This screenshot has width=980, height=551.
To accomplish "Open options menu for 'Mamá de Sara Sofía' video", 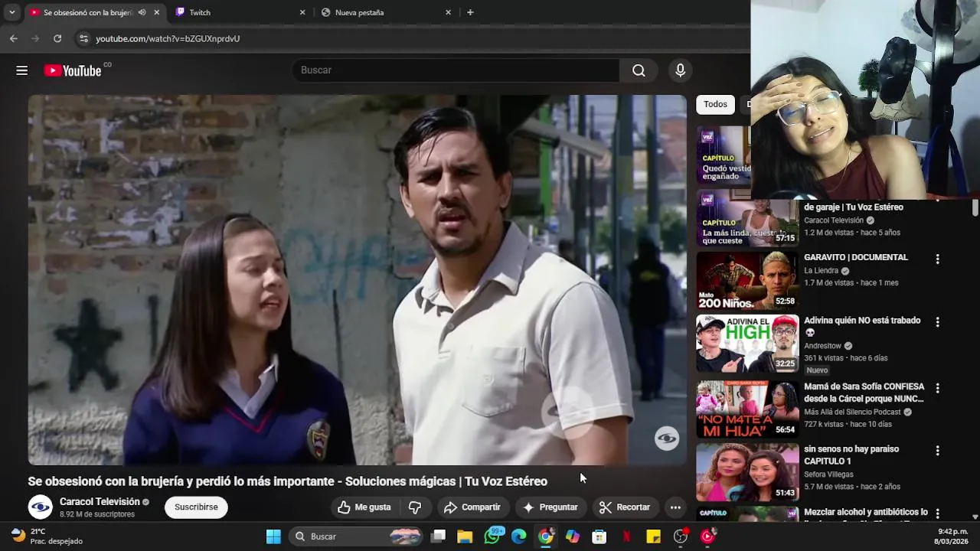I will tap(937, 388).
